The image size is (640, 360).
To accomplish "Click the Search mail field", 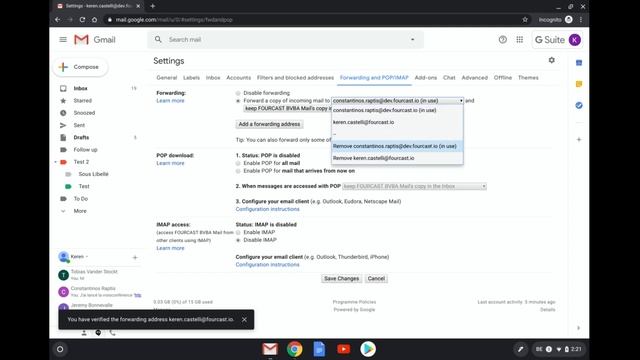I will [x=286, y=40].
